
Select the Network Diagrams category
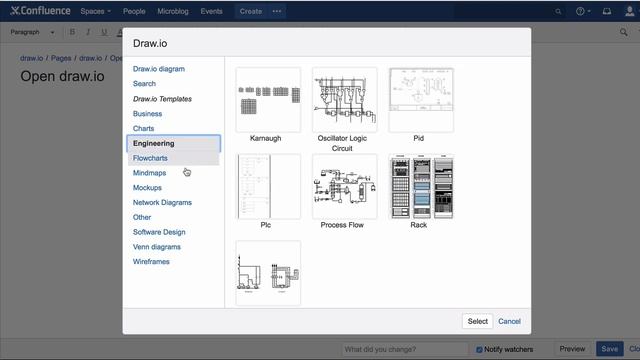point(162,202)
